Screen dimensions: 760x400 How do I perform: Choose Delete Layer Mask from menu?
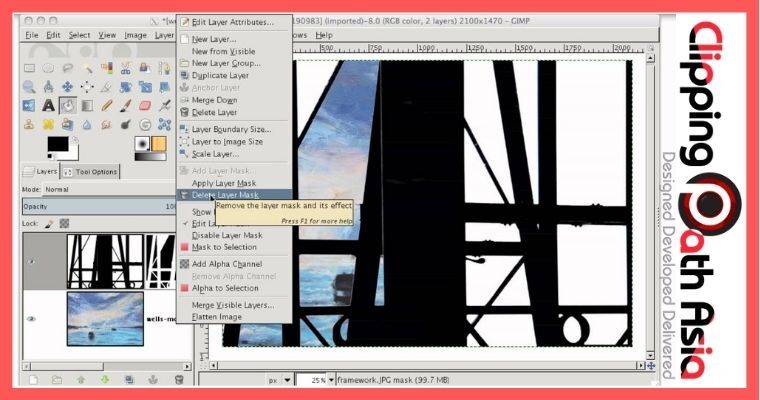[x=234, y=195]
